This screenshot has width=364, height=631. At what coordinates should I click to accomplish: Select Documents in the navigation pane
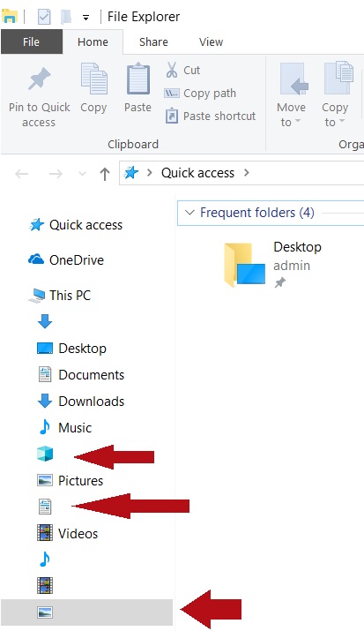(x=80, y=375)
